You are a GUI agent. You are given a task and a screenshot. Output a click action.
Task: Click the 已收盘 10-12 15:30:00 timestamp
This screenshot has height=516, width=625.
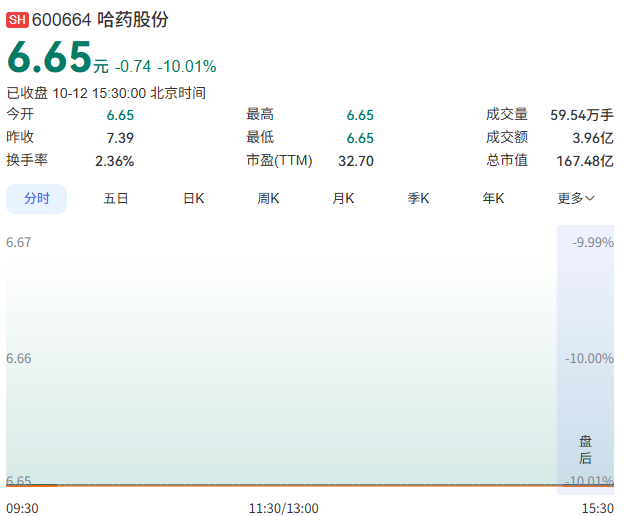106,93
